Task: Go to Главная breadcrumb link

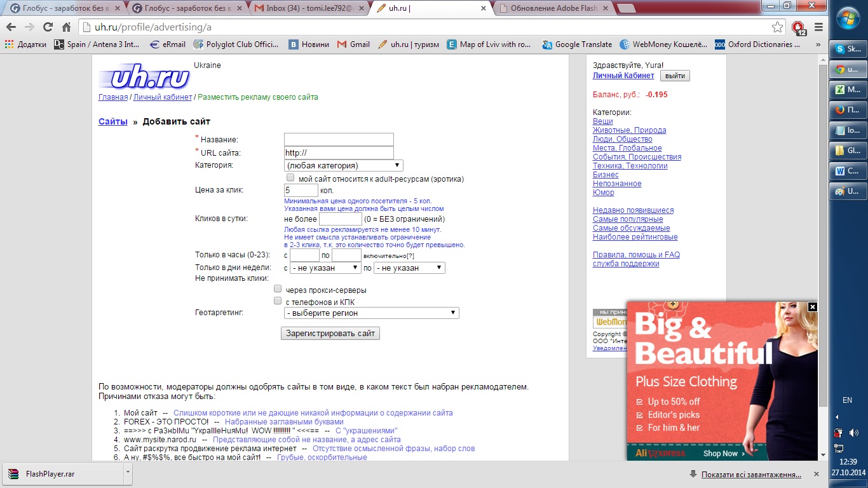Action: click(x=113, y=97)
